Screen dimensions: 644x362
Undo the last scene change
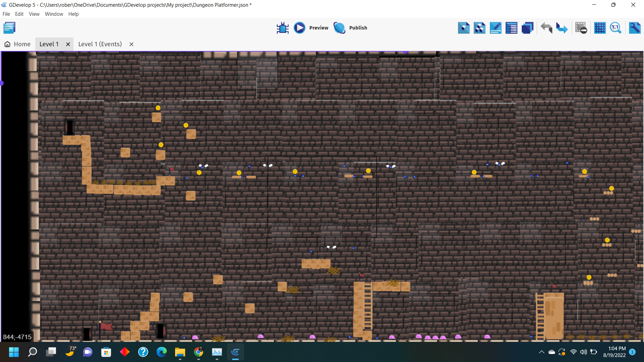coord(546,28)
